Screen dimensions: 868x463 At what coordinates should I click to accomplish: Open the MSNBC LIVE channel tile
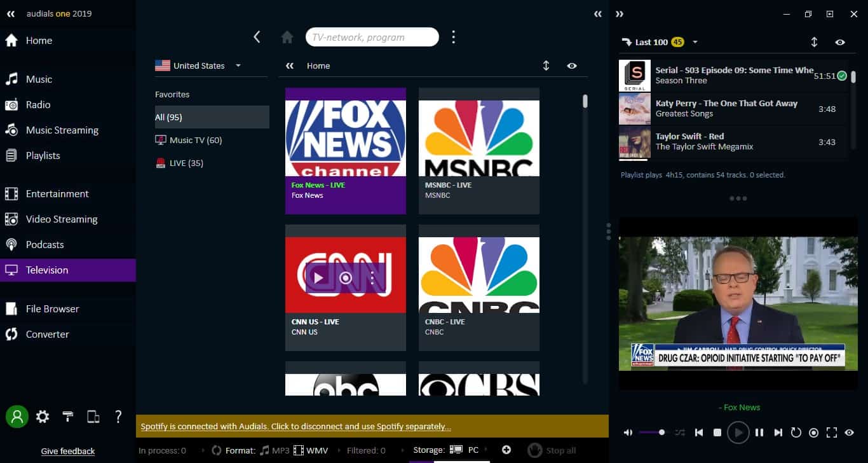[x=479, y=151]
